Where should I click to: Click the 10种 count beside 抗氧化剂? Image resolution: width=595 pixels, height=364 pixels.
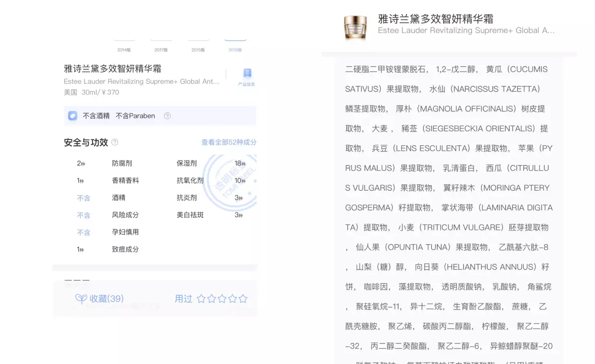[x=240, y=180]
